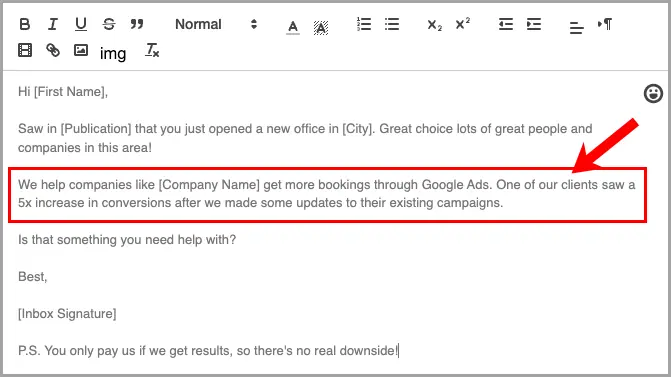
Task: Toggle underline formatting
Action: point(80,24)
